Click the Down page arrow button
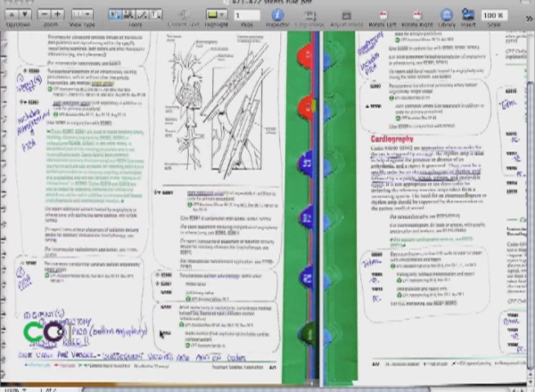Image resolution: width=535 pixels, height=392 pixels. click(x=25, y=15)
